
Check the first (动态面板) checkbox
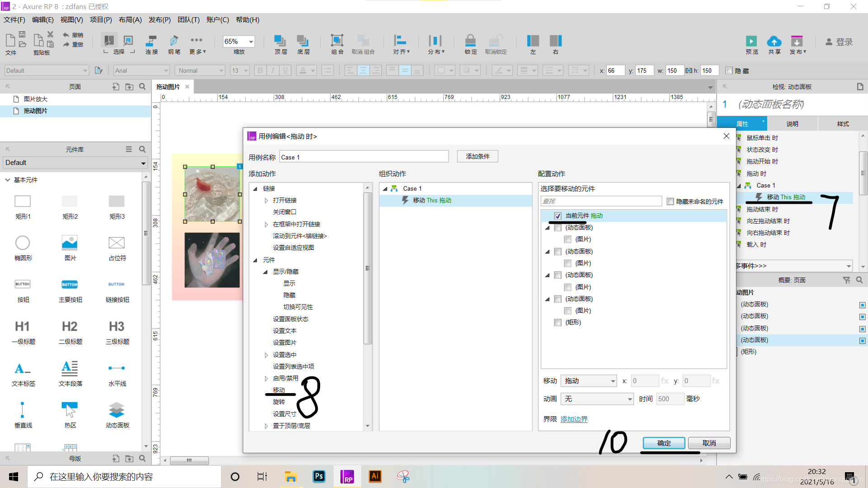coord(558,228)
